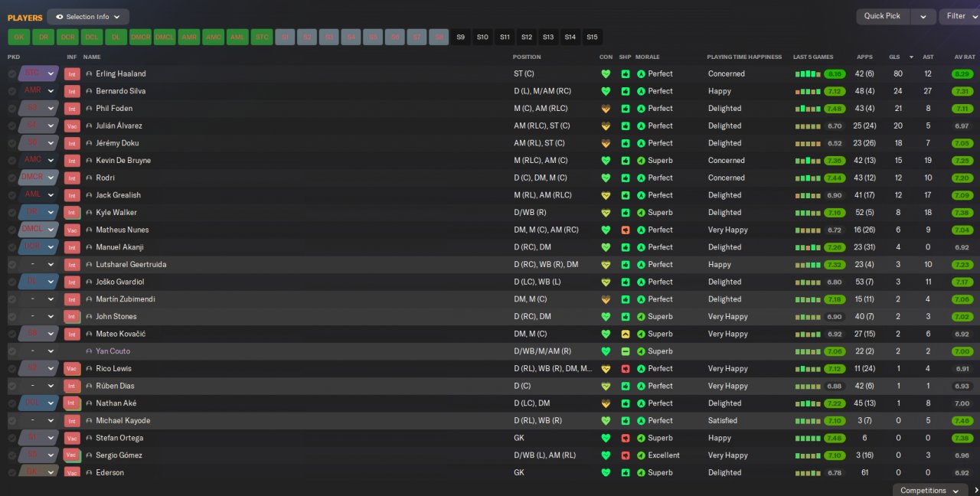Toggle the pick checkmark for John Stones
This screenshot has width=980, height=496.
point(11,317)
